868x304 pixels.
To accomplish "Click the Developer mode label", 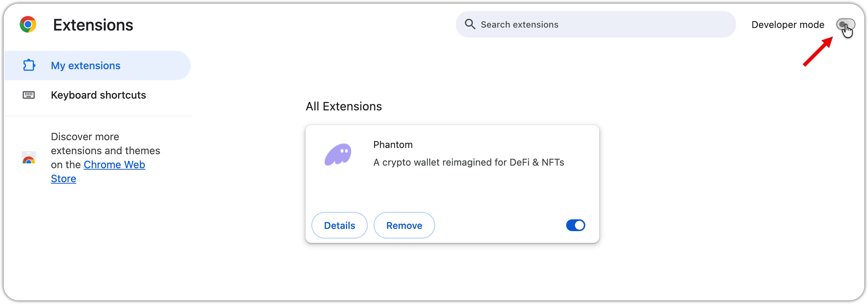I will [788, 25].
